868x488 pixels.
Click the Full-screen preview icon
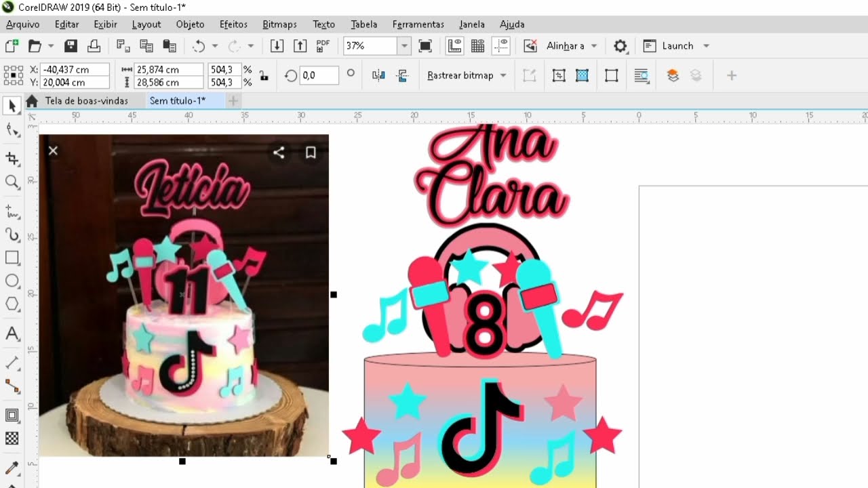[x=425, y=46]
